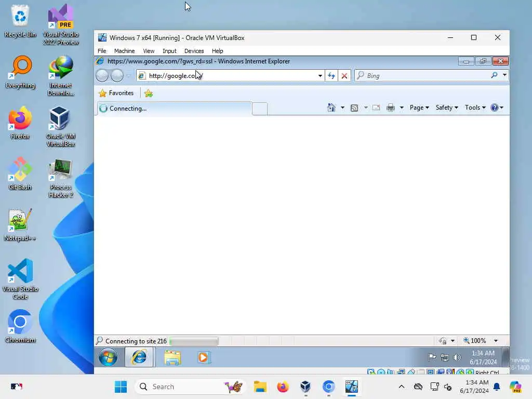Image resolution: width=532 pixels, height=399 pixels.
Task: Open the Feeds dropdown arrow
Action: 366,108
